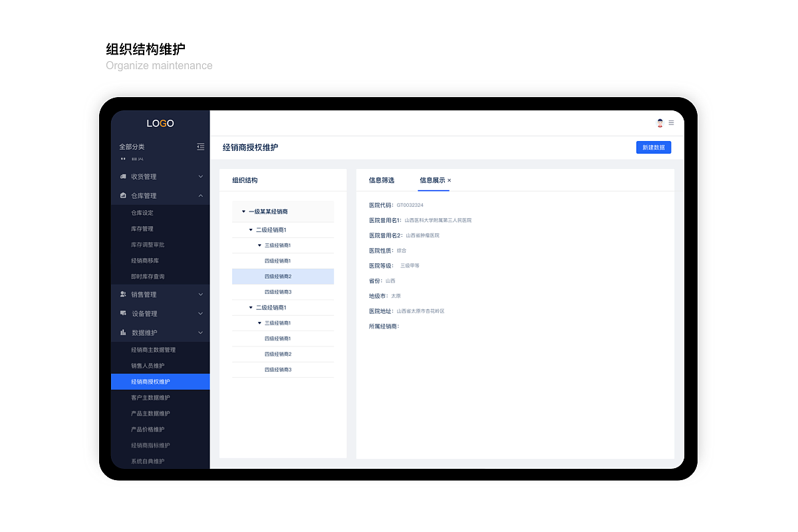
Task: Open the 库存管理 submenu item
Action: [x=142, y=229]
